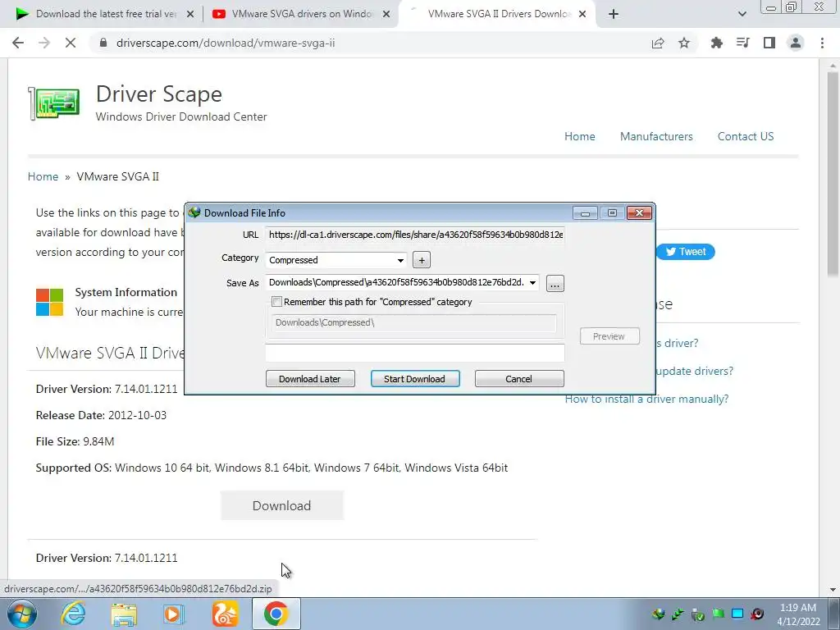Open the share page icon in address bar

pos(658,43)
